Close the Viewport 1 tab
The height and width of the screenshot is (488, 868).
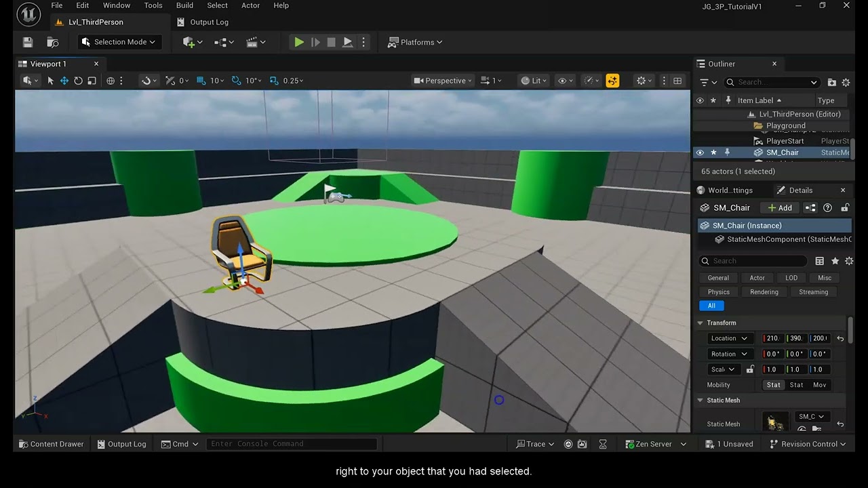coord(96,64)
